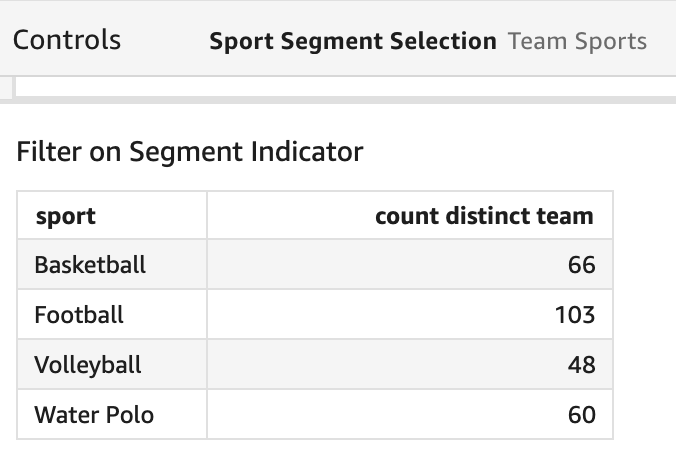
Task: Click the gray divider below Controls bar
Action: (340, 99)
